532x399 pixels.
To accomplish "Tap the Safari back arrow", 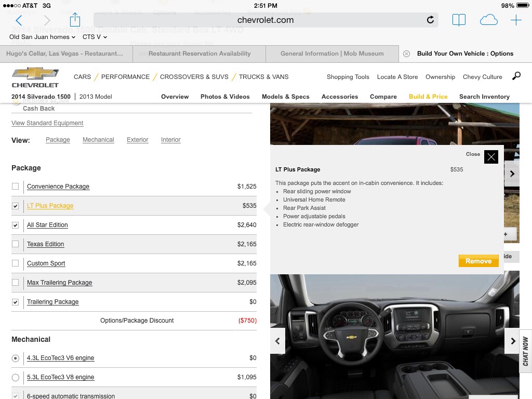I will pyautogui.click(x=19, y=20).
